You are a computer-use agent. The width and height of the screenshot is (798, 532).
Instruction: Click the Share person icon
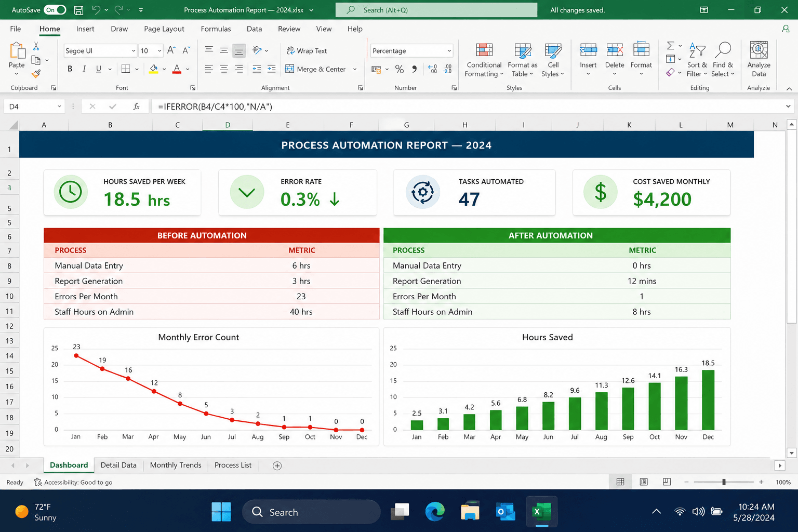[786, 29]
